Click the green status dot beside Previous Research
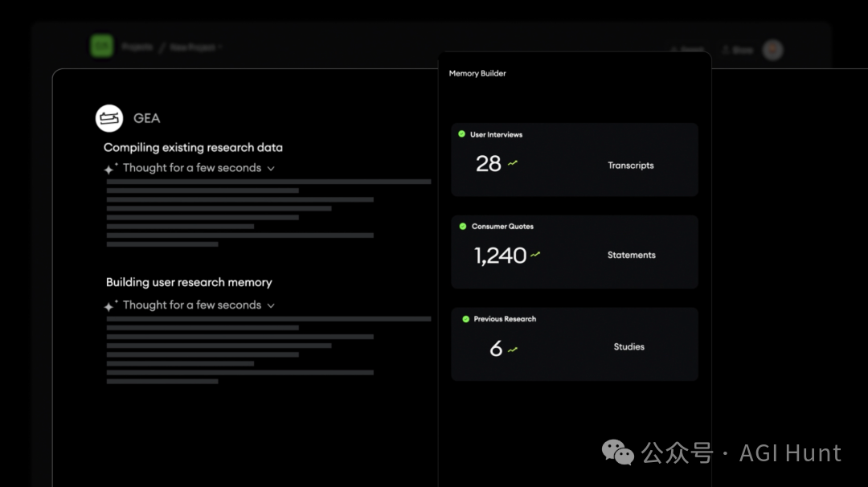Image resolution: width=868 pixels, height=487 pixels. tap(465, 319)
